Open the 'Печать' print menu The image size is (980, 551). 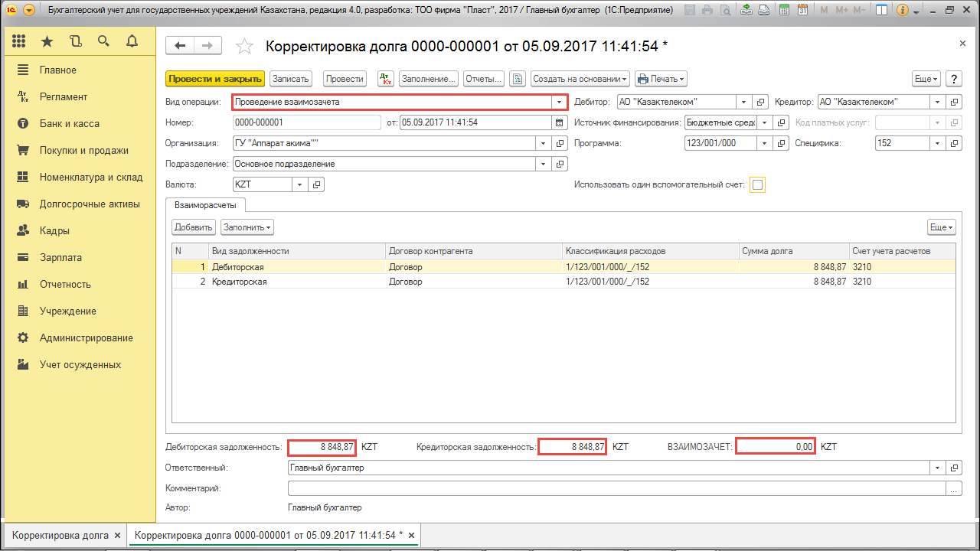pyautogui.click(x=660, y=79)
